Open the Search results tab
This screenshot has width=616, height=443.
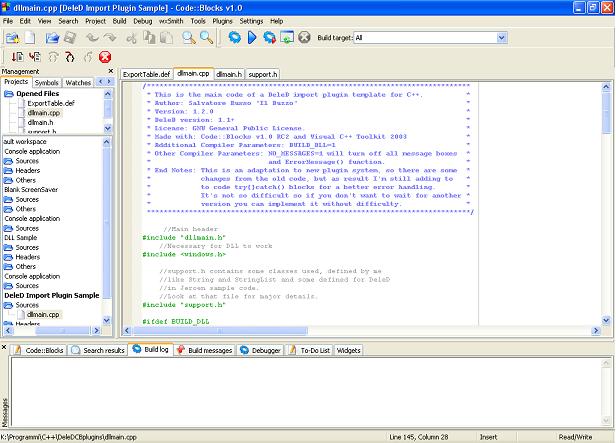click(98, 350)
